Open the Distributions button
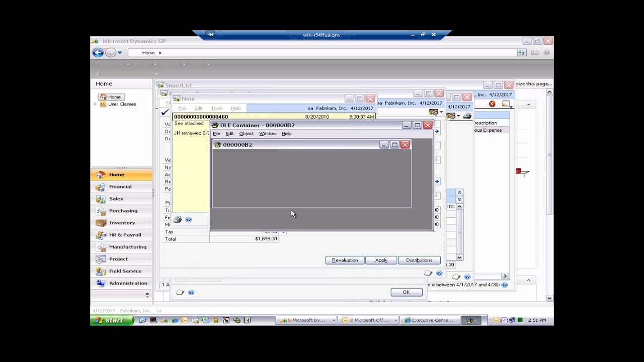Image resolution: width=644 pixels, height=362 pixels. coord(419,260)
